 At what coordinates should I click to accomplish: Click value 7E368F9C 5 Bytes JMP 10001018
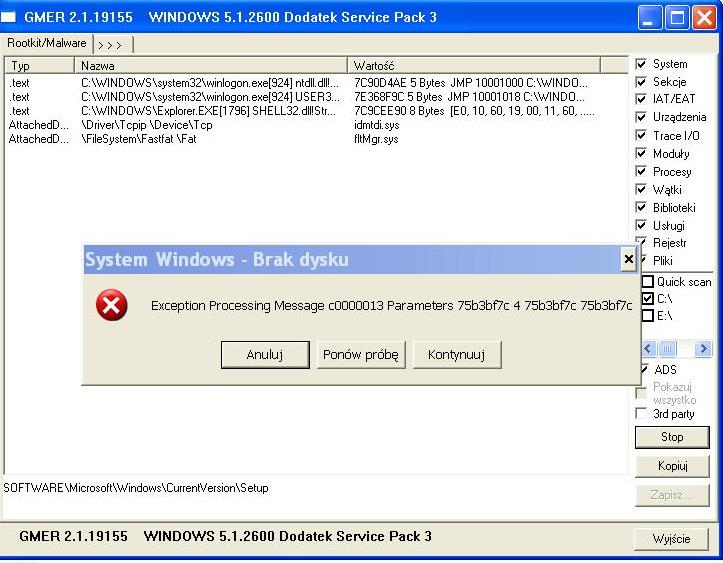[x=469, y=97]
